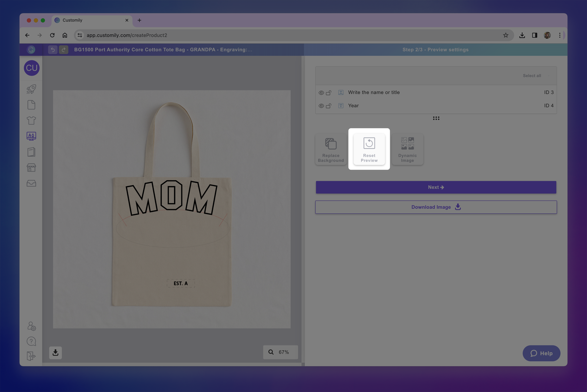The image size is (587, 392).
Task: Click the Next button
Action: [436, 187]
